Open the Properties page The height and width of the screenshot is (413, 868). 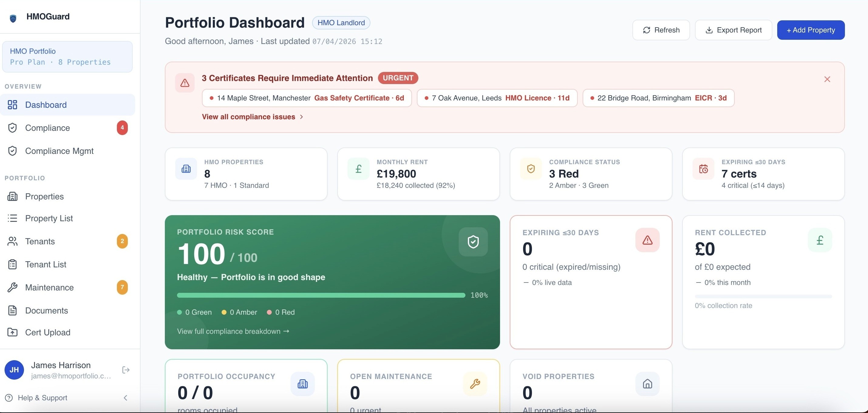67,196
